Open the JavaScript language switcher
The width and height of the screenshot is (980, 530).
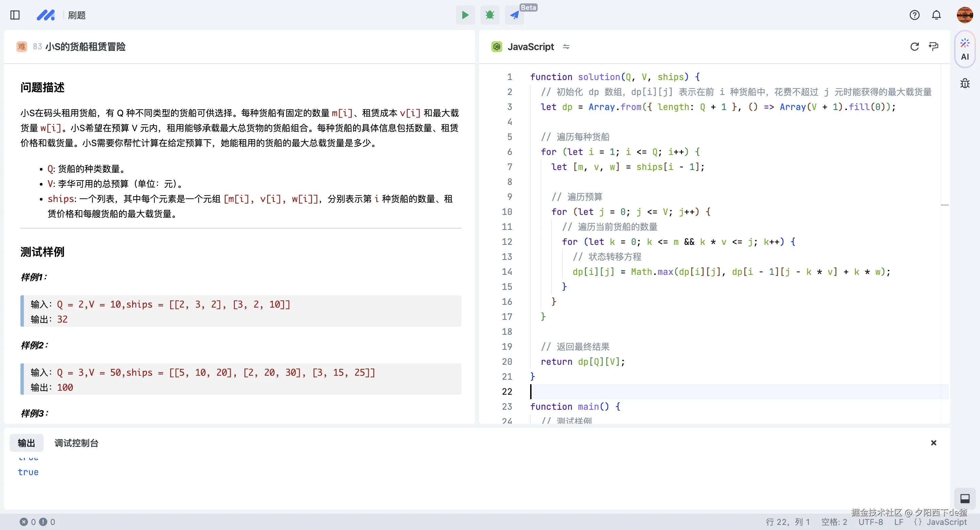(x=530, y=47)
